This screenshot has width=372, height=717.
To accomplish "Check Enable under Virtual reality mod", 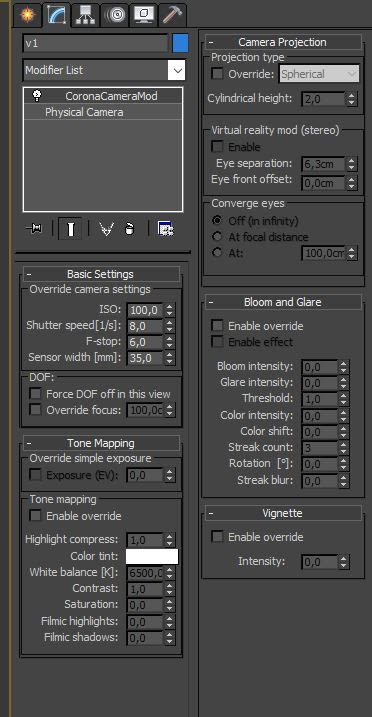I will 218,147.
